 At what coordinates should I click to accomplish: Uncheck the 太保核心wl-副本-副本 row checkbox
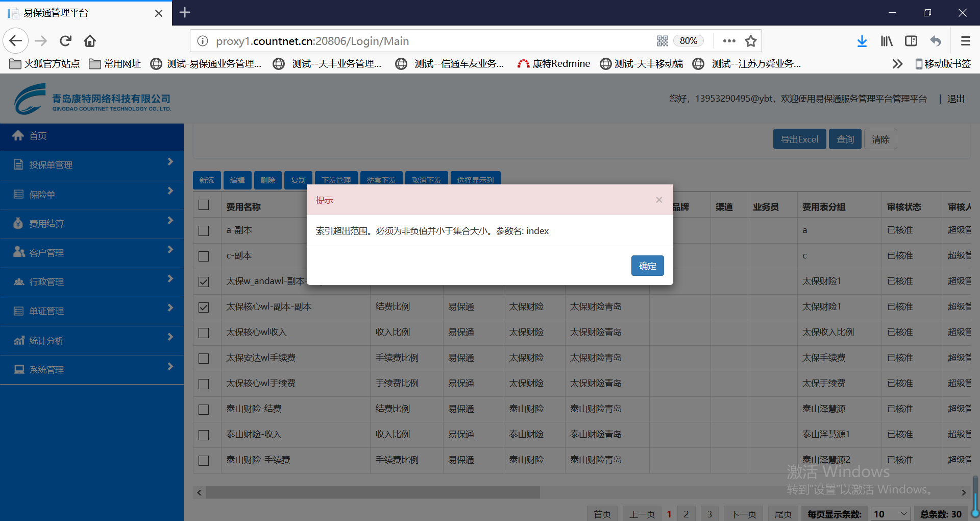click(204, 307)
